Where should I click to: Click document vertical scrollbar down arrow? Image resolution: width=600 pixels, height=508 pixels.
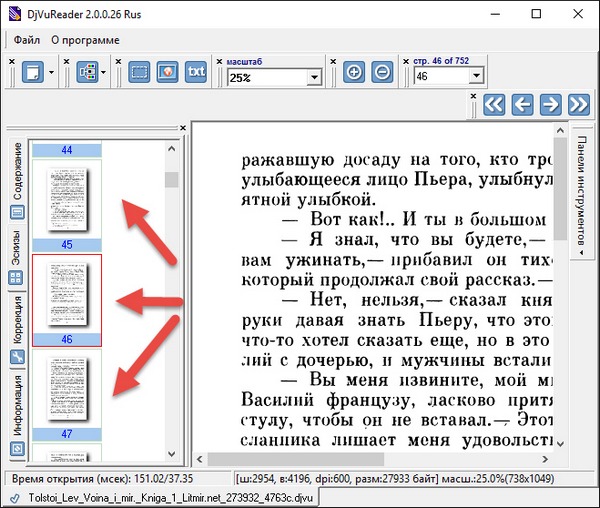(560, 444)
